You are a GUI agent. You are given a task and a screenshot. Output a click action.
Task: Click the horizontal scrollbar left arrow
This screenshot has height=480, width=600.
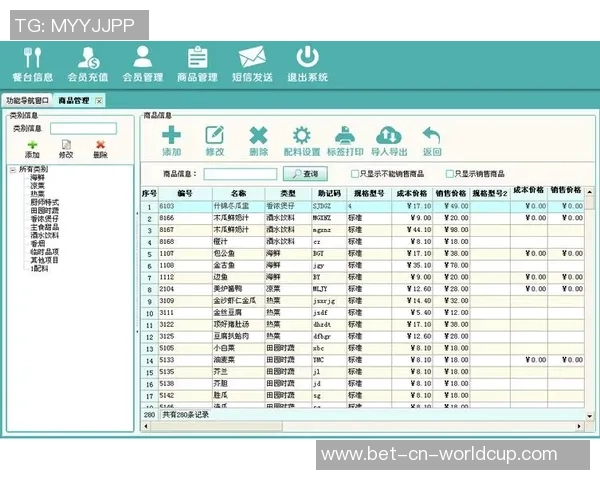click(x=146, y=426)
